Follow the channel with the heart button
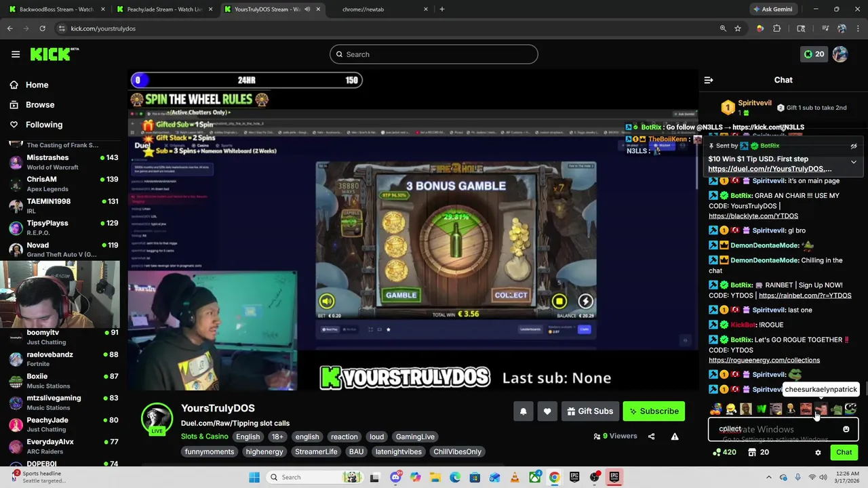Image resolution: width=868 pixels, height=488 pixels. click(x=547, y=411)
